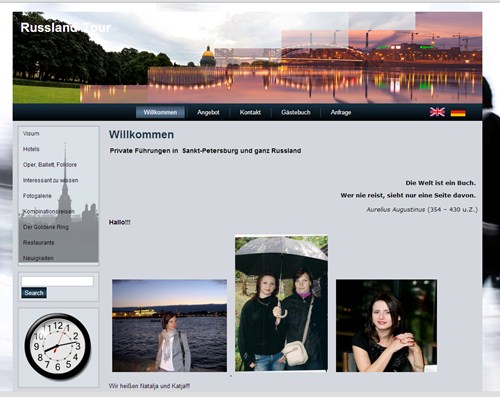Screen dimensions: 500x397
Task: Open the Hotels sidebar link
Action: (31, 149)
